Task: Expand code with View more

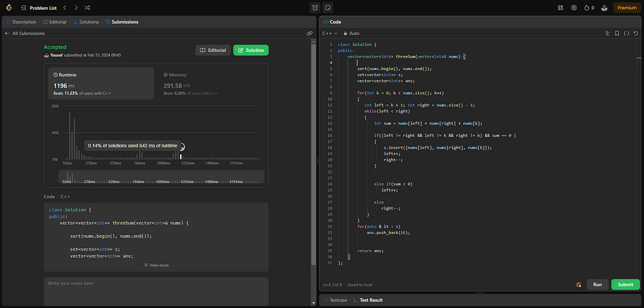Action: 156,265
